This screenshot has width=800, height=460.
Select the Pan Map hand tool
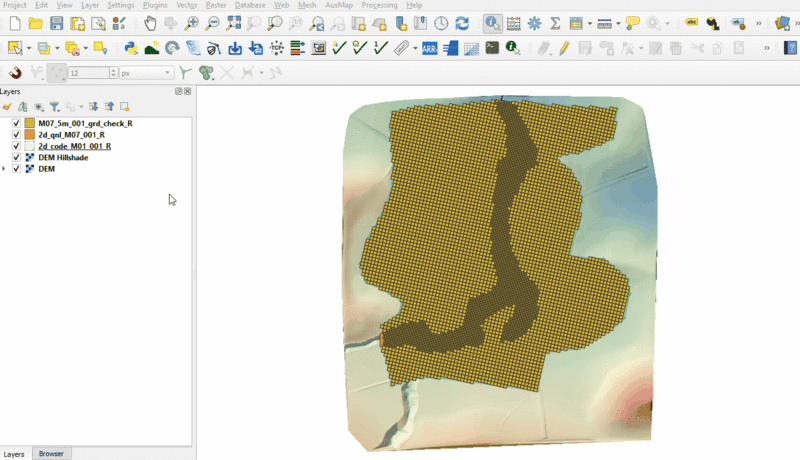pos(149,23)
